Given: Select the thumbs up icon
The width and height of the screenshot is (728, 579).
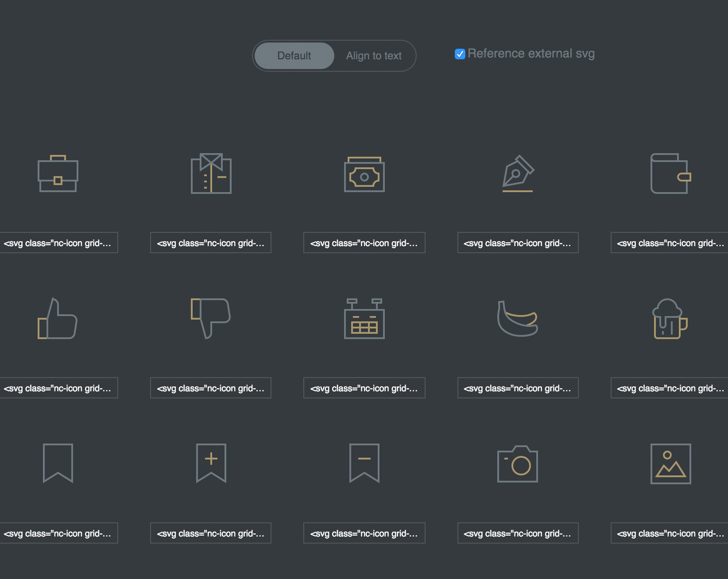Looking at the screenshot, I should (58, 319).
